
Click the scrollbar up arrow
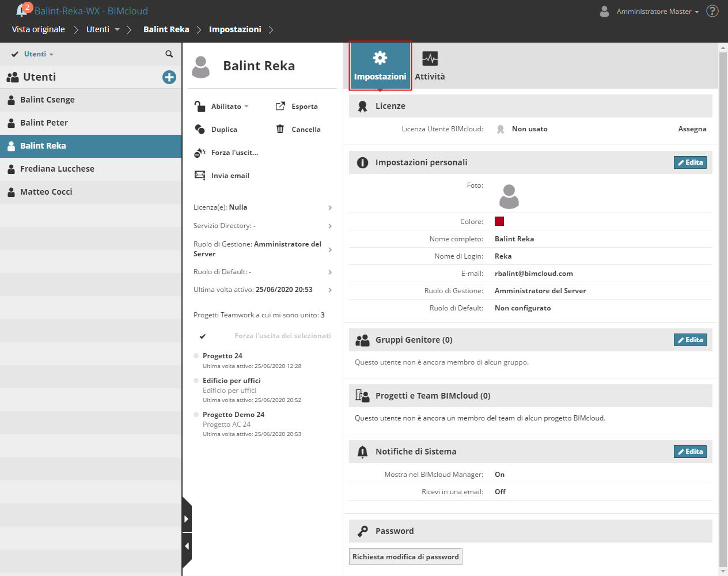[x=723, y=48]
